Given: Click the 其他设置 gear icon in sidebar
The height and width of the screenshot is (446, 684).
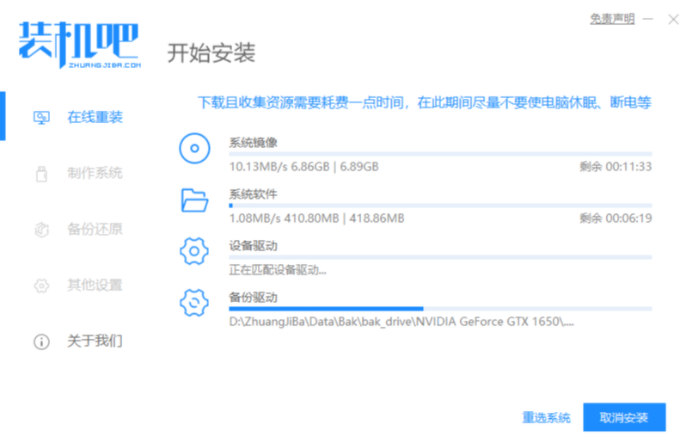Looking at the screenshot, I should [41, 285].
